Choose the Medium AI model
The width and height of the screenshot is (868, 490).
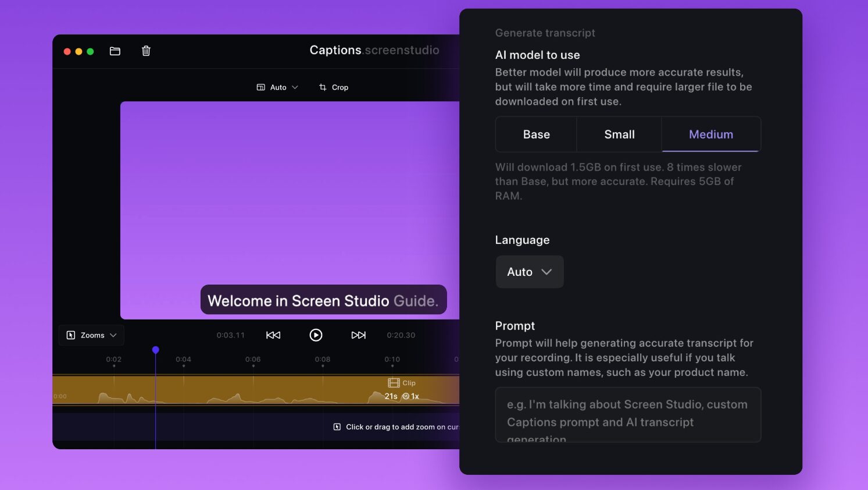coord(710,134)
